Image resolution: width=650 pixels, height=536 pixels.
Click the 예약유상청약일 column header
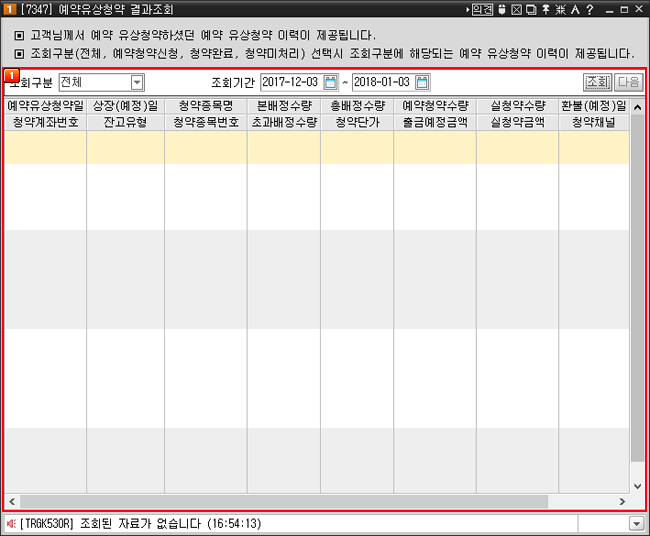(45, 105)
